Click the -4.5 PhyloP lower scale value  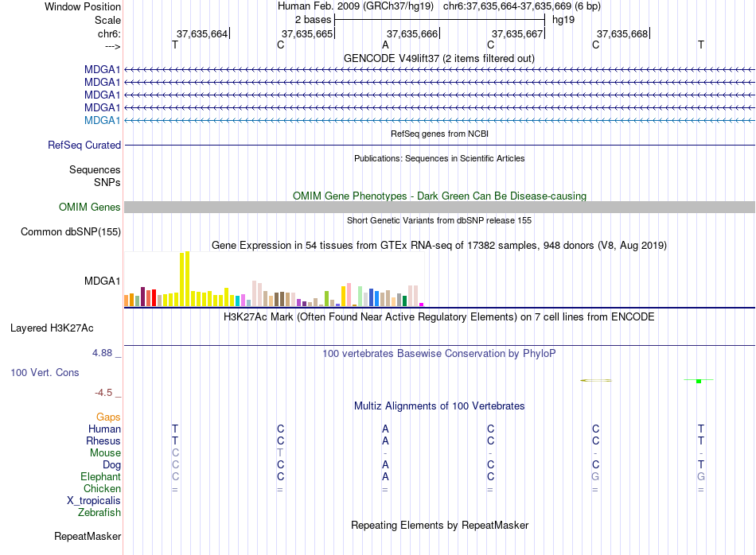point(103,393)
